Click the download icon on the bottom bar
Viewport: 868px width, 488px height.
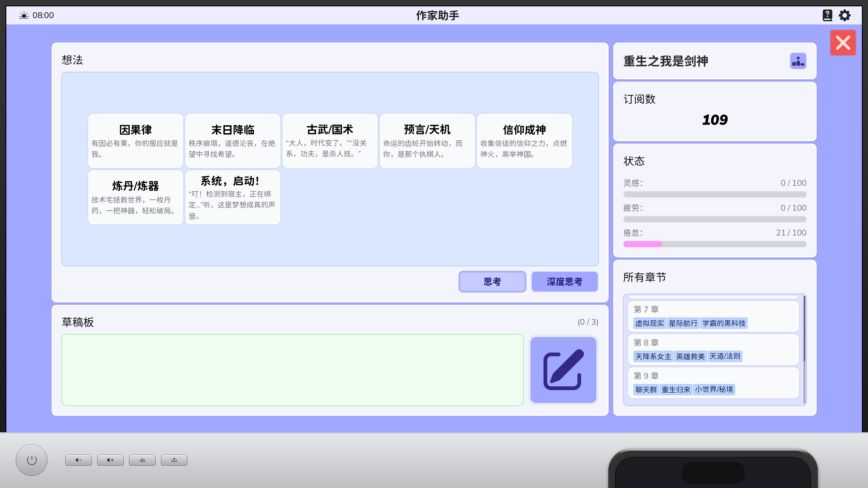[x=142, y=460]
